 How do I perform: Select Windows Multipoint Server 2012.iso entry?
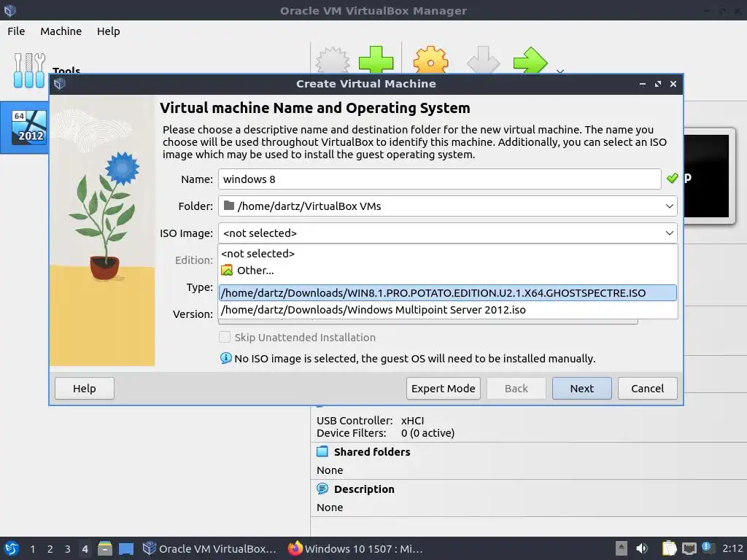(x=448, y=310)
